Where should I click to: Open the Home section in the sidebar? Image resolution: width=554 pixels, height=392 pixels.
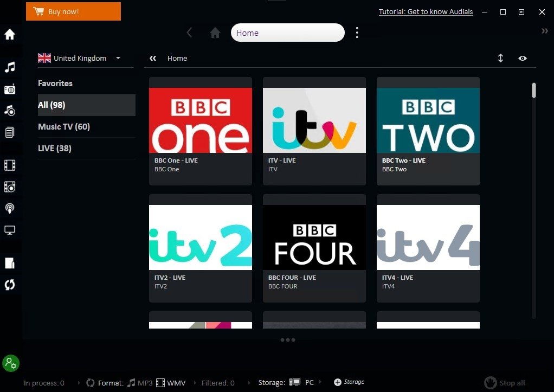click(x=10, y=34)
